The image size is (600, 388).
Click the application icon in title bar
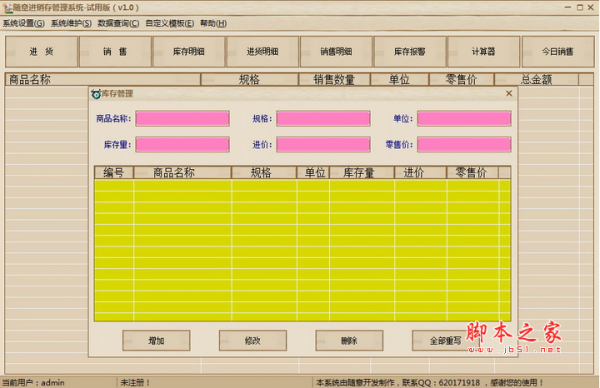click(7, 8)
